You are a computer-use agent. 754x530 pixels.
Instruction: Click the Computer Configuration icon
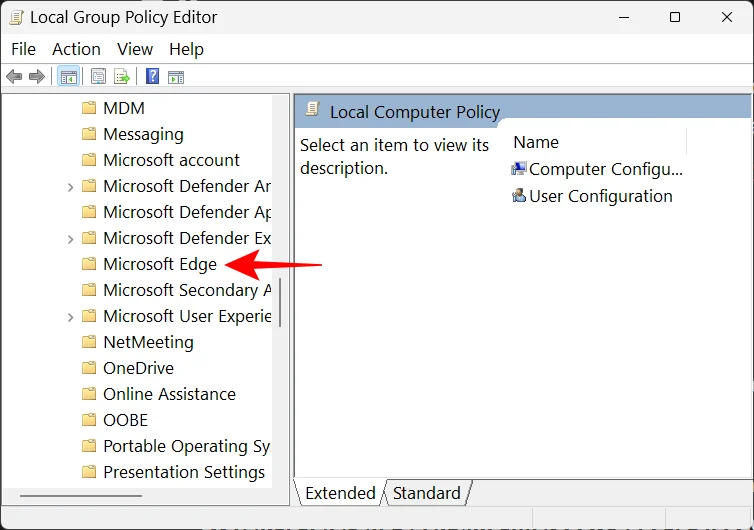519,168
